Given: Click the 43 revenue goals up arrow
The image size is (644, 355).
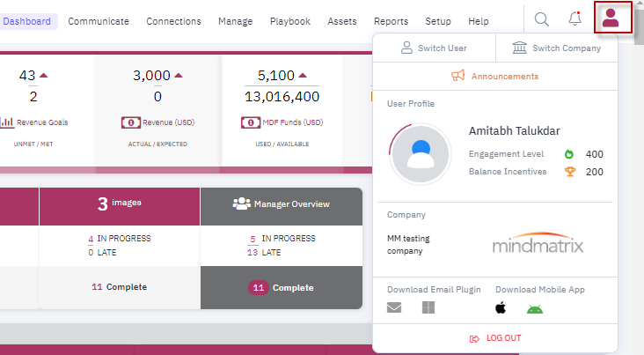Looking at the screenshot, I should coord(43,75).
